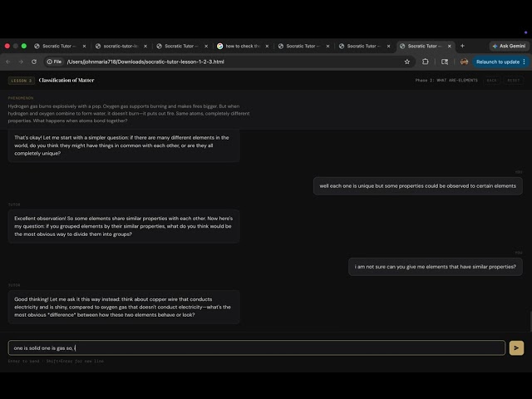Bookmark this page with the star
Image resolution: width=532 pixels, height=399 pixels.
click(x=406, y=62)
